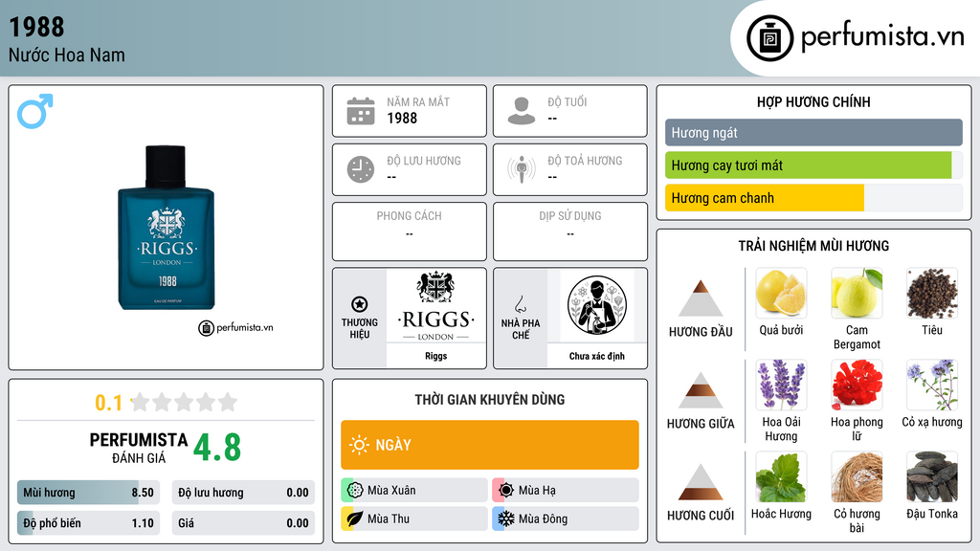Click the person icon for Độ tuổi
This screenshot has width=980, height=551.
coord(522,111)
